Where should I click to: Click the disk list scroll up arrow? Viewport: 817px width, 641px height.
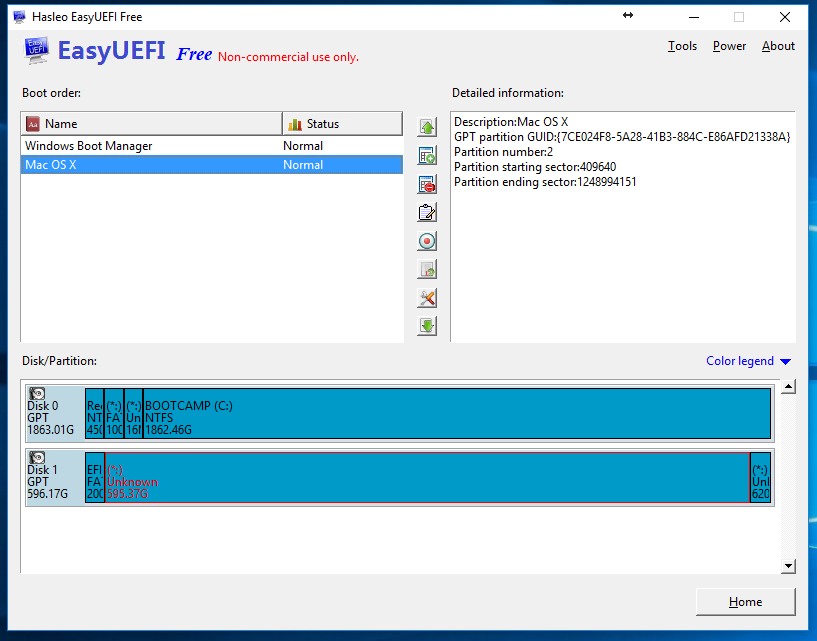(788, 387)
